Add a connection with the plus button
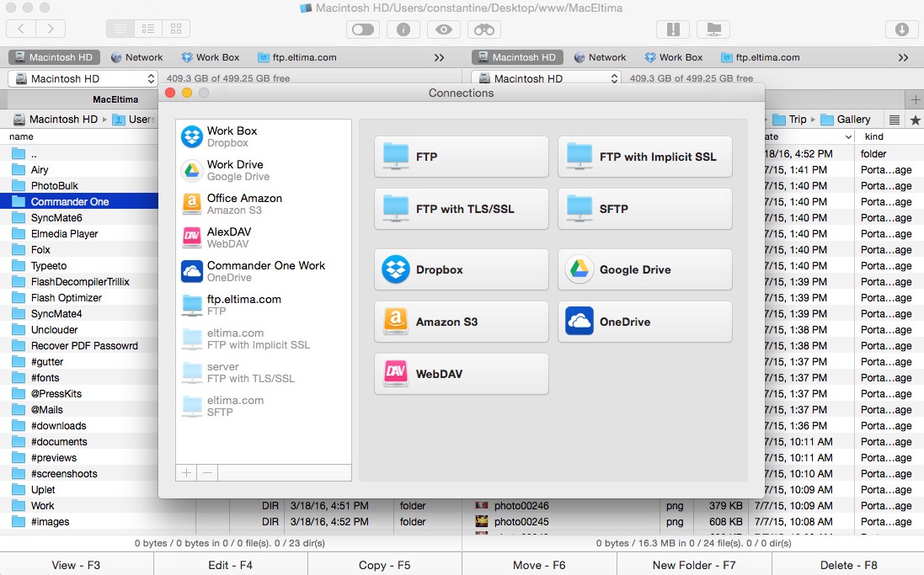 click(x=186, y=472)
